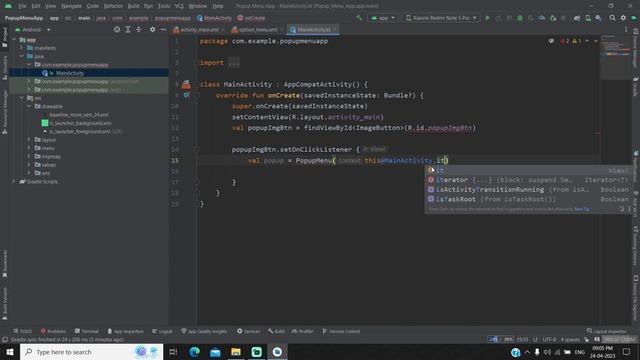Expand the folded import block
Screen dimensions: 640x360
pyautogui.click(x=234, y=63)
